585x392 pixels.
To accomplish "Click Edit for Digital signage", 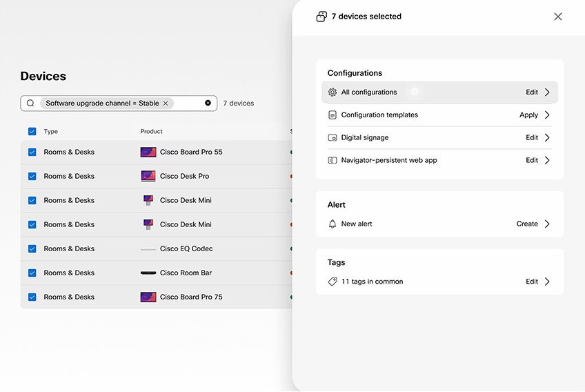I will pos(532,138).
